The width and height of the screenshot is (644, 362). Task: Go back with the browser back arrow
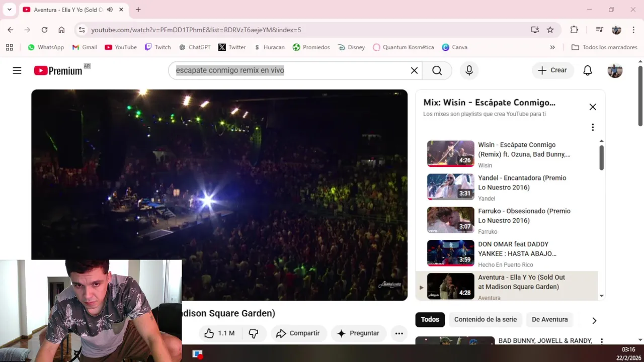click(x=11, y=30)
